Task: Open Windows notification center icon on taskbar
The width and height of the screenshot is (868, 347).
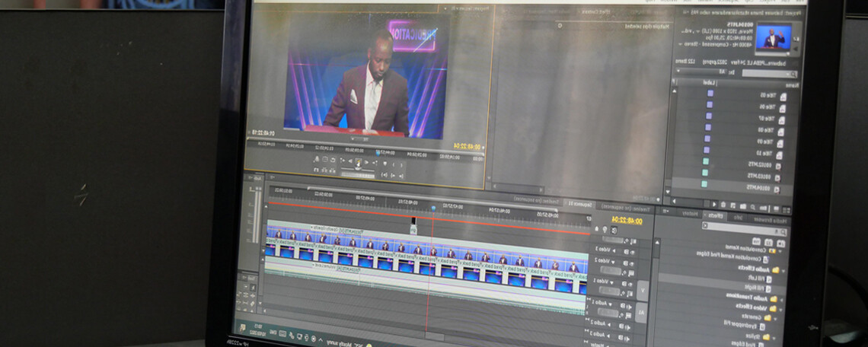Action: [242, 328]
